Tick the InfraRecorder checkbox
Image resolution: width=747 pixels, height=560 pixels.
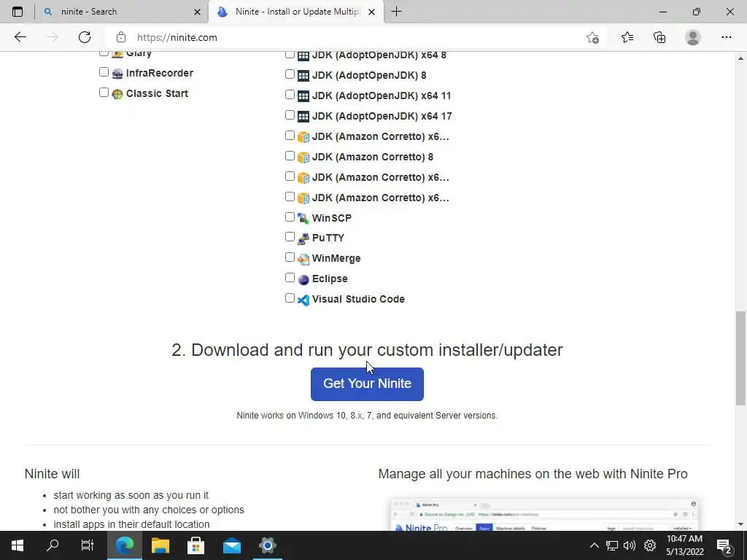point(104,72)
